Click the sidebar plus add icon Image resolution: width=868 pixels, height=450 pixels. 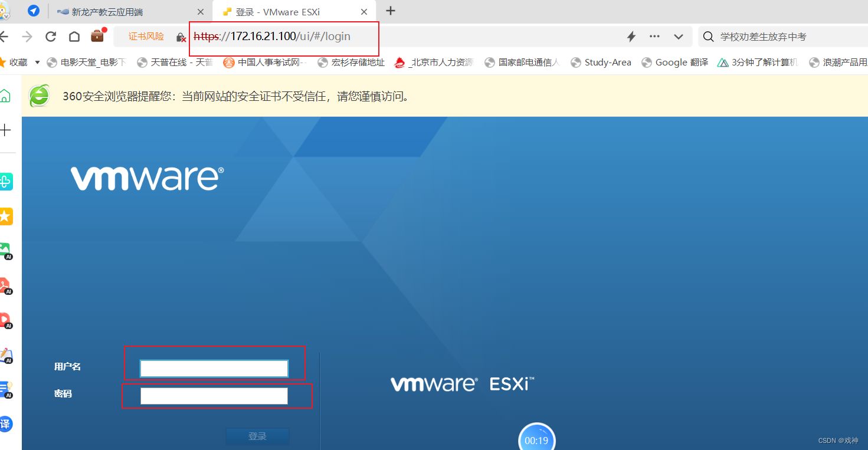5,130
